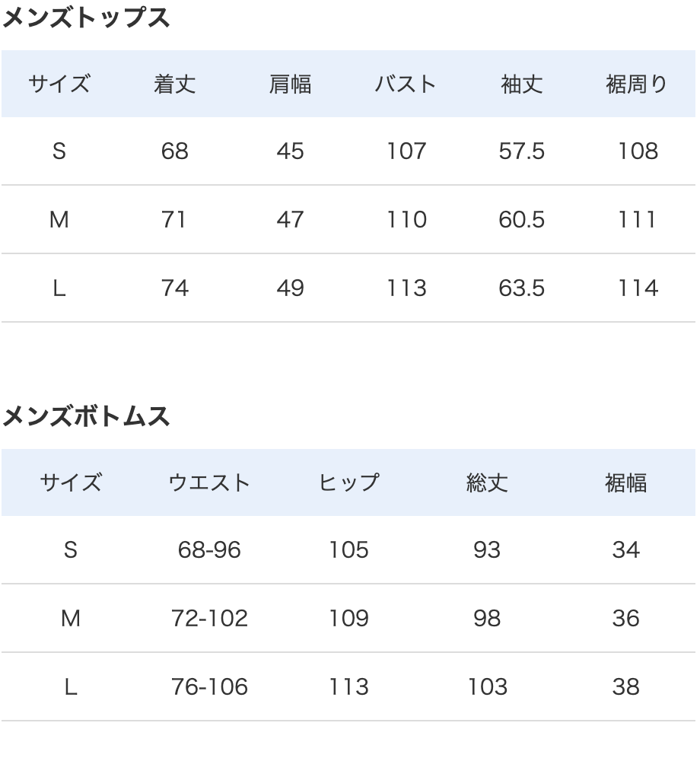Screen dimensions: 700x761
Task: Click the 総丈 column header
Action: click(487, 482)
